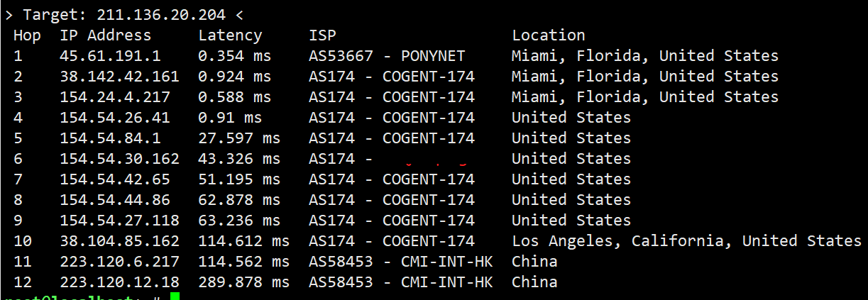Click the IP Address column header

106,35
